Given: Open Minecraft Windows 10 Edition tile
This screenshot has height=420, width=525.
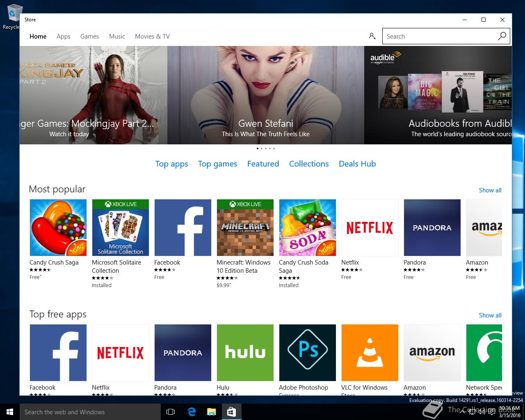Looking at the screenshot, I should [x=245, y=228].
